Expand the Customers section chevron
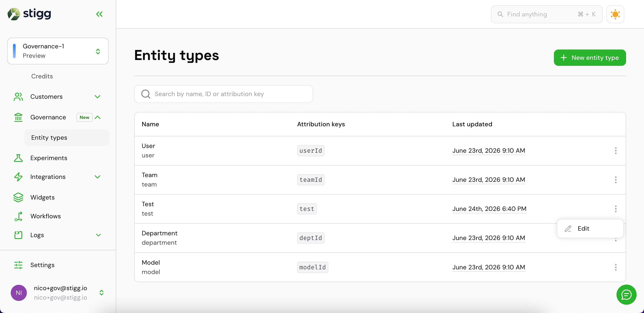644x313 pixels. click(x=97, y=97)
